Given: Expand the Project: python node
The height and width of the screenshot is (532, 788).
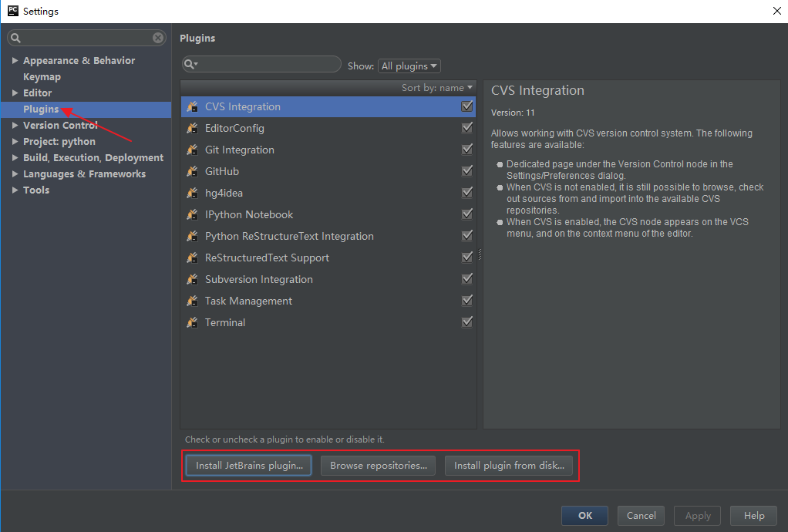Looking at the screenshot, I should click(15, 142).
